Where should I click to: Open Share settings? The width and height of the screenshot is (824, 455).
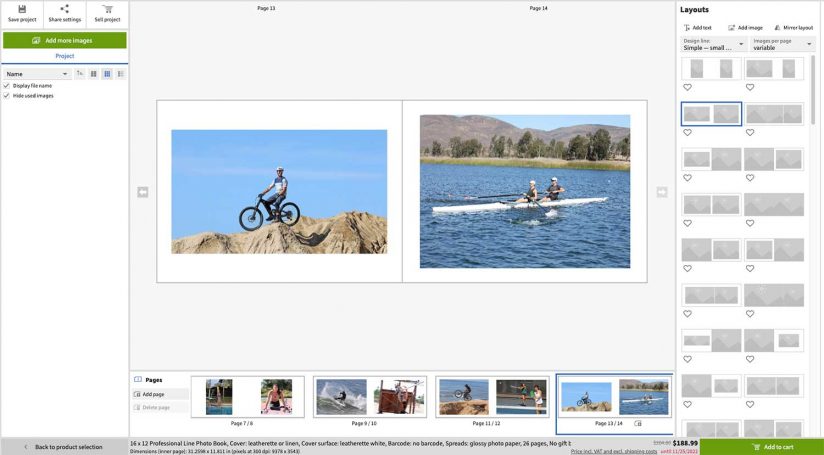pos(64,9)
